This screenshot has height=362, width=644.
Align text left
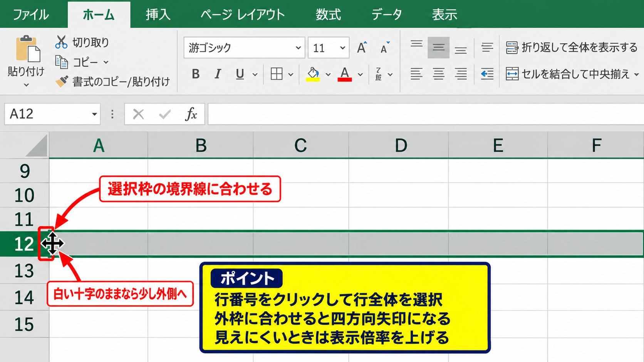pos(416,74)
